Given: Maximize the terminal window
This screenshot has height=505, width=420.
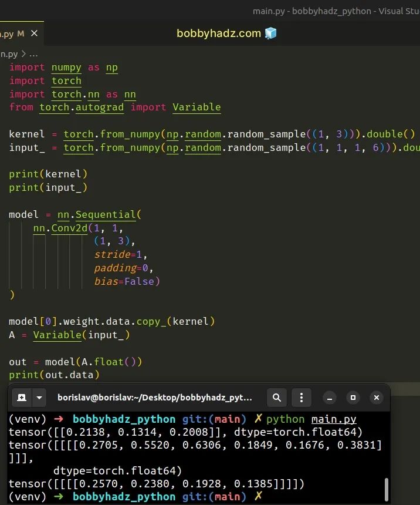Looking at the screenshot, I should pos(353,398).
